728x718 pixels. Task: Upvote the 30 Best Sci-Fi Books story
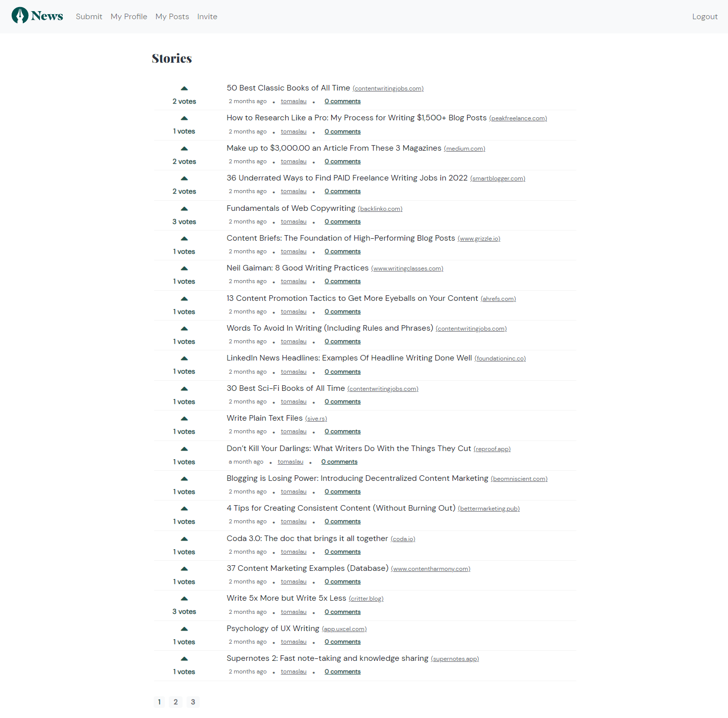pyautogui.click(x=184, y=388)
